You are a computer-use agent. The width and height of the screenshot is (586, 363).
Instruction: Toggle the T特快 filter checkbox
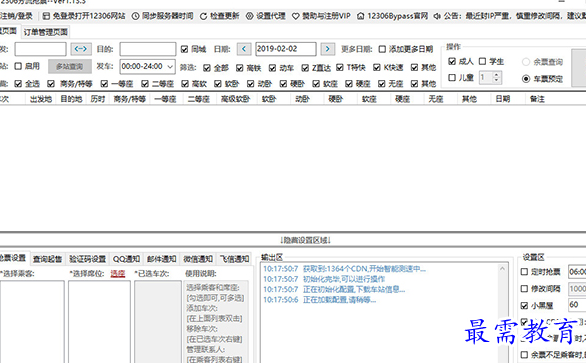click(x=340, y=67)
